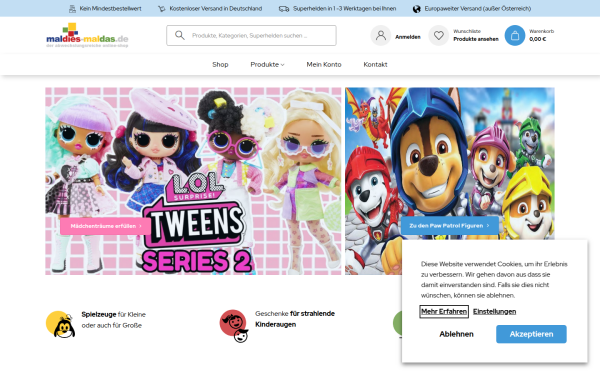Viewport: 600px width, 375px height.
Task: Click 'Kostenloser Versand in Deutschland' text
Action: tap(216, 8)
